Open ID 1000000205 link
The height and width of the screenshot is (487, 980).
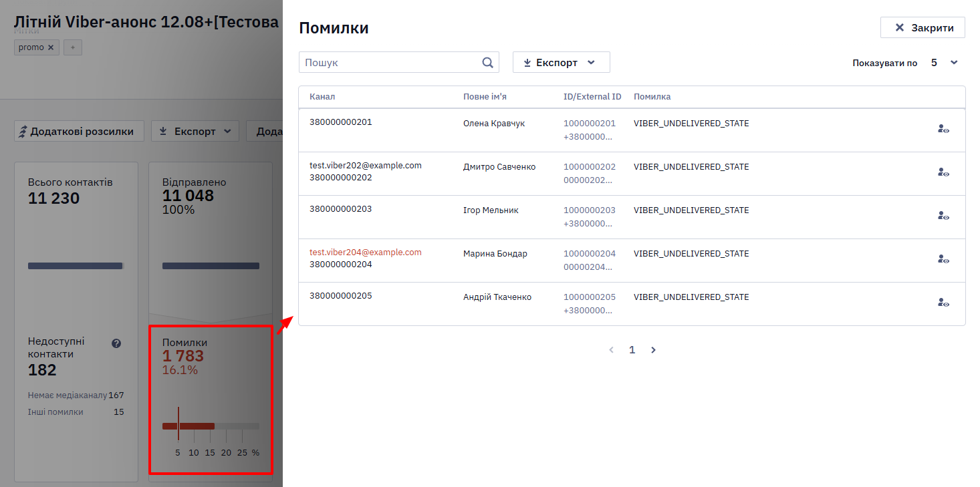pyautogui.click(x=590, y=297)
